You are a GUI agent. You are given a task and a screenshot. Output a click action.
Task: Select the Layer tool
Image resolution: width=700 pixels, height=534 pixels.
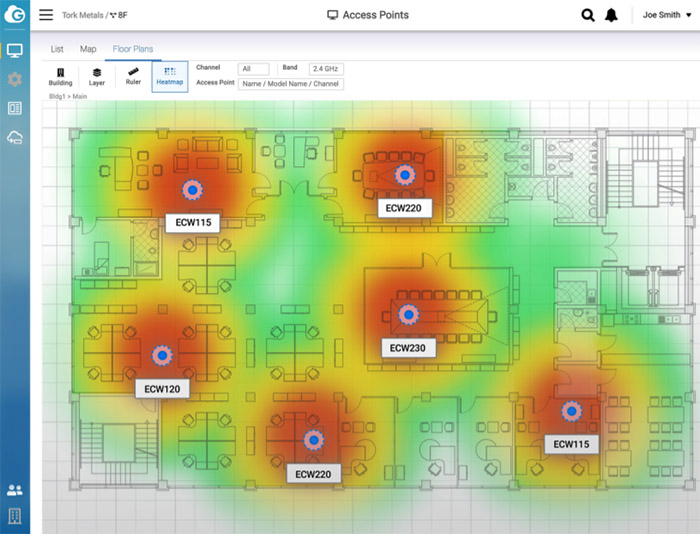tap(96, 77)
